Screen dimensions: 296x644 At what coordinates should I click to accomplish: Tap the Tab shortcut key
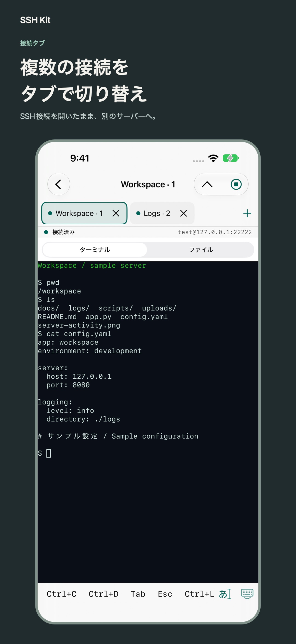(x=138, y=594)
